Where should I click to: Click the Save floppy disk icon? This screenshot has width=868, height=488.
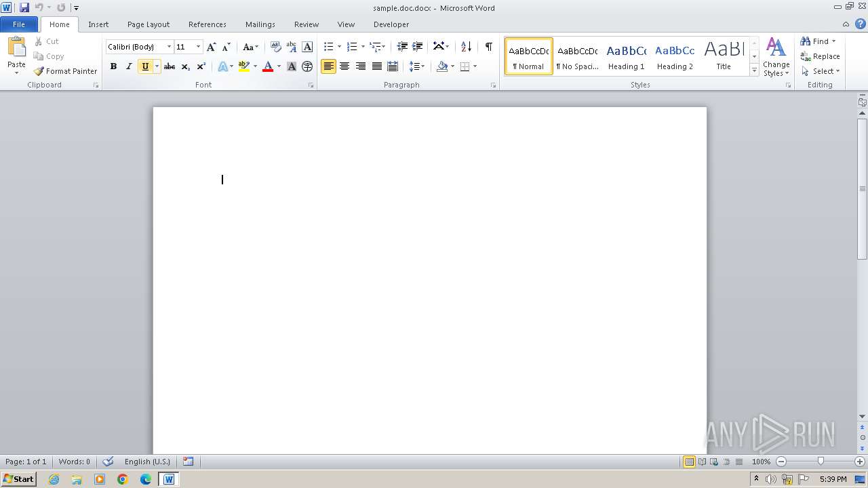[24, 7]
